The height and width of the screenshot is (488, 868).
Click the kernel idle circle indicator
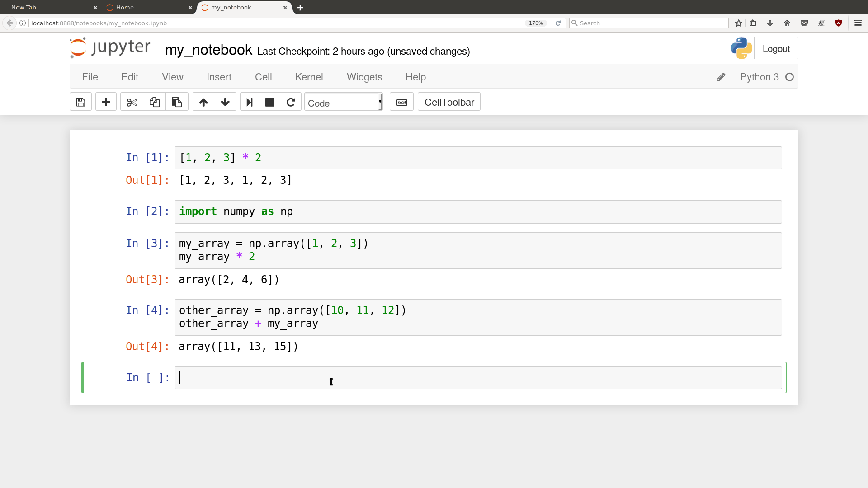pos(789,77)
